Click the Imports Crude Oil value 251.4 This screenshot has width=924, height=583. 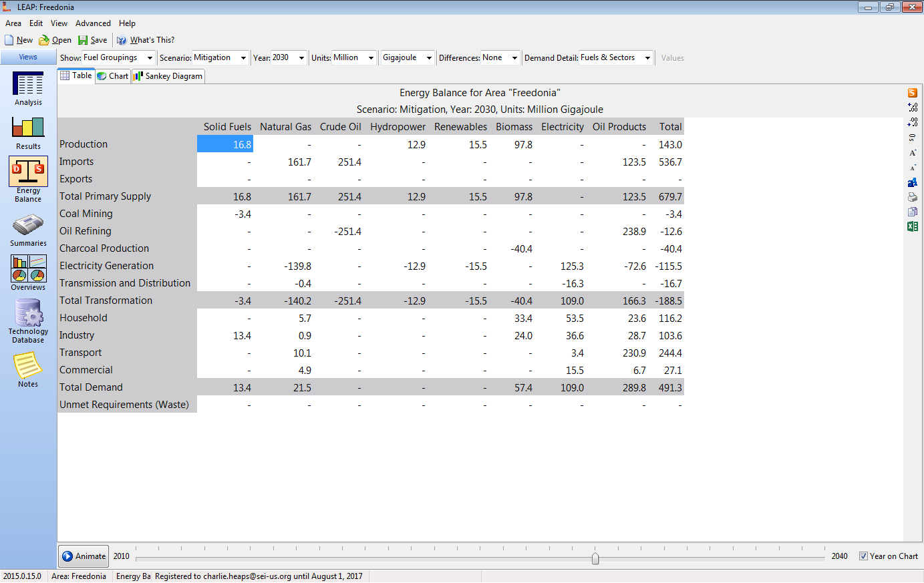[x=349, y=162]
